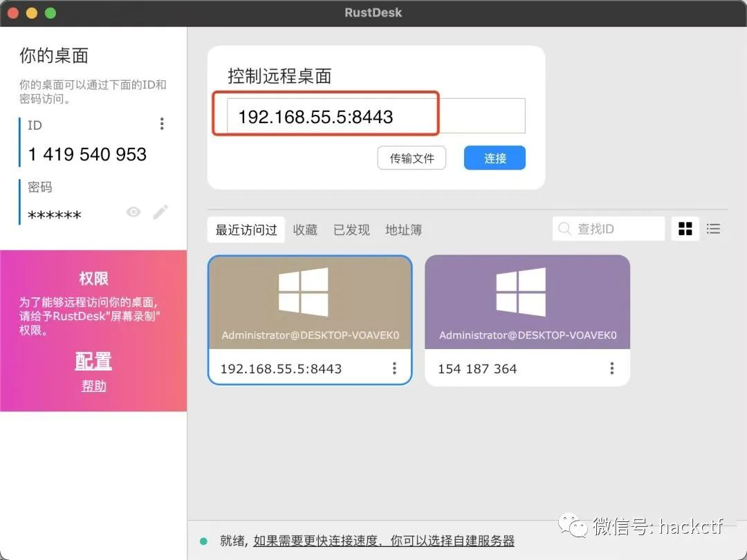Click the self-hosted server link in status bar
Screen dimensions: 747x560
pos(384,541)
